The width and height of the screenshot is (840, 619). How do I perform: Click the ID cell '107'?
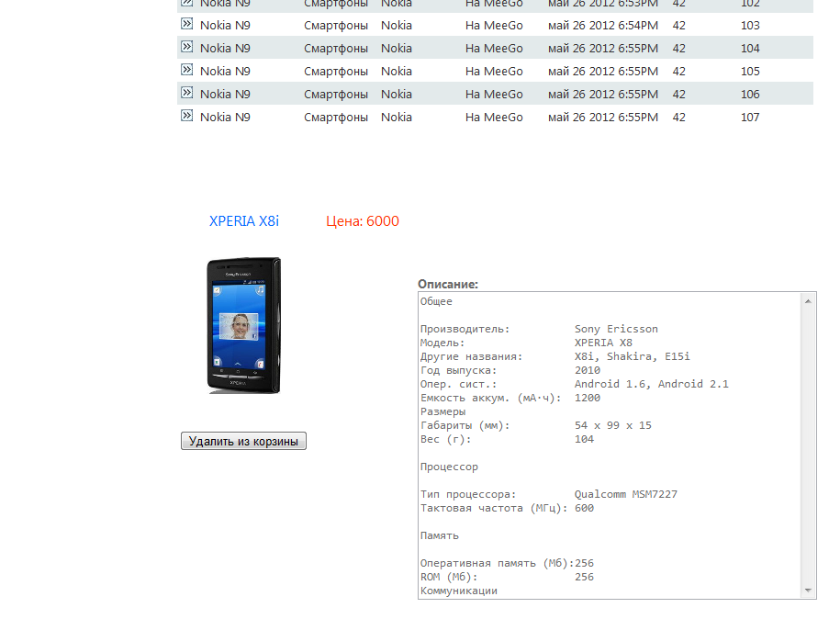(x=750, y=118)
